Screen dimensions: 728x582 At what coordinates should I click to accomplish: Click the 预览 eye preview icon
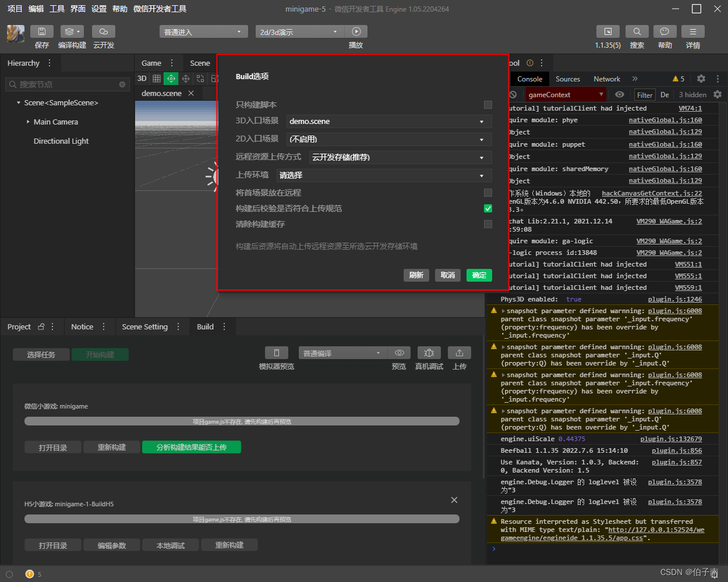[x=399, y=353]
